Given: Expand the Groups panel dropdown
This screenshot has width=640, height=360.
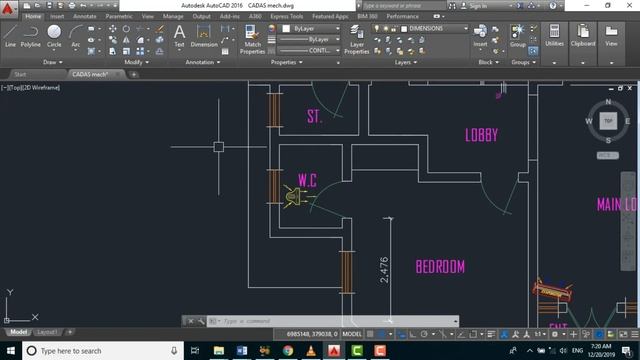Looking at the screenshot, I should click(523, 62).
